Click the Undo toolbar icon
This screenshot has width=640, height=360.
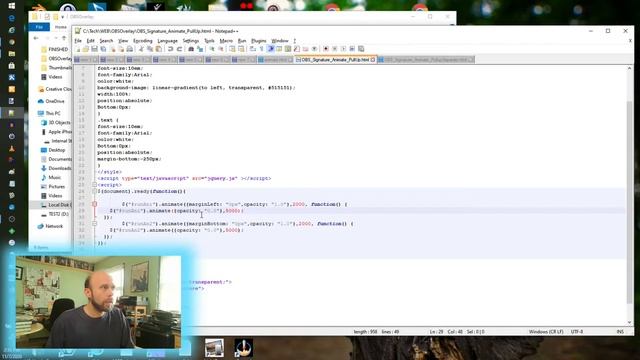[170, 49]
